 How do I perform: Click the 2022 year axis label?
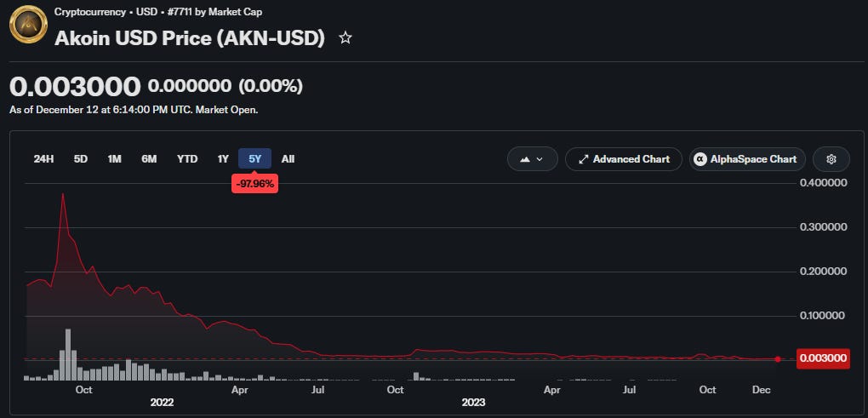[163, 403]
